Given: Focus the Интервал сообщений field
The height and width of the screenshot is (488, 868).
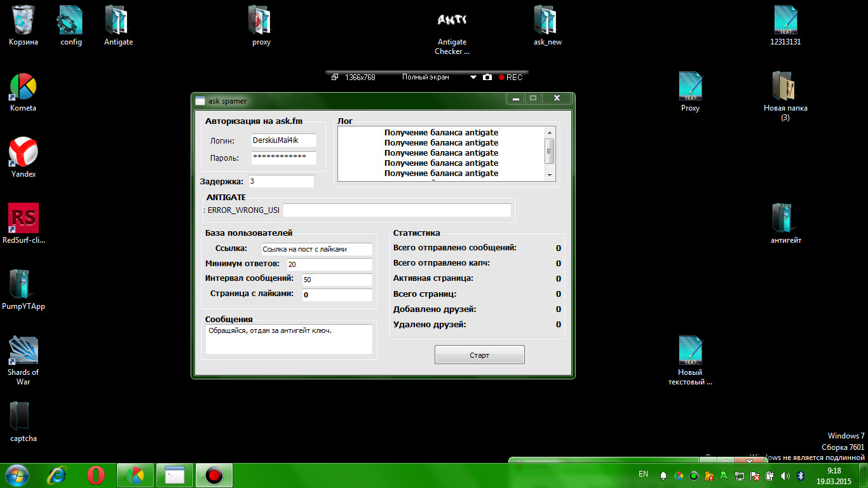Looking at the screenshot, I should (x=336, y=280).
